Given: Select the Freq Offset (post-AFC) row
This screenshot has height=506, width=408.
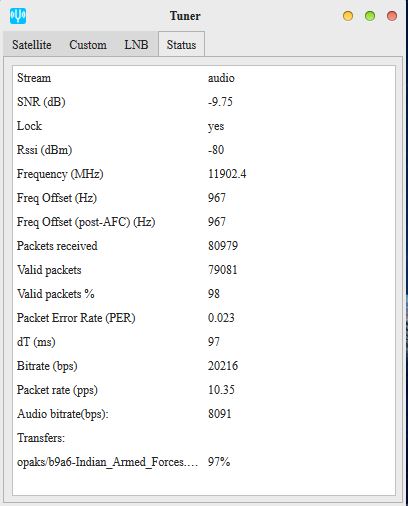Looking at the screenshot, I should click(x=204, y=222).
